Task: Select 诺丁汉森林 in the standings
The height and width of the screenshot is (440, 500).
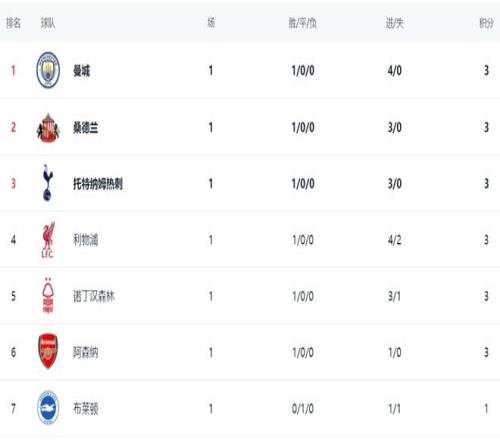Action: [94, 296]
